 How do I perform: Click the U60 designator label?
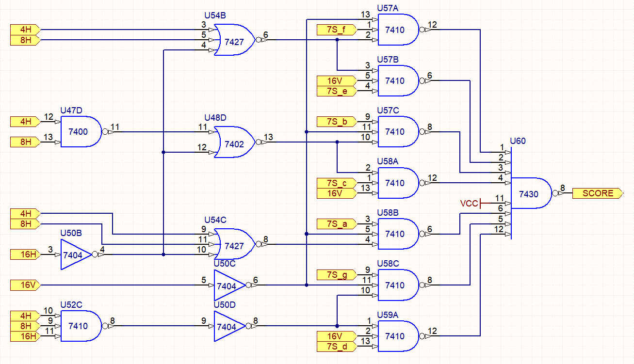point(518,141)
